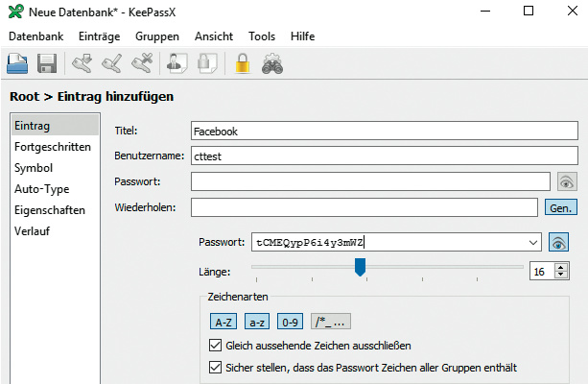Expand the generated password dropdown arrow
The height and width of the screenshot is (384, 588).
[x=532, y=242]
